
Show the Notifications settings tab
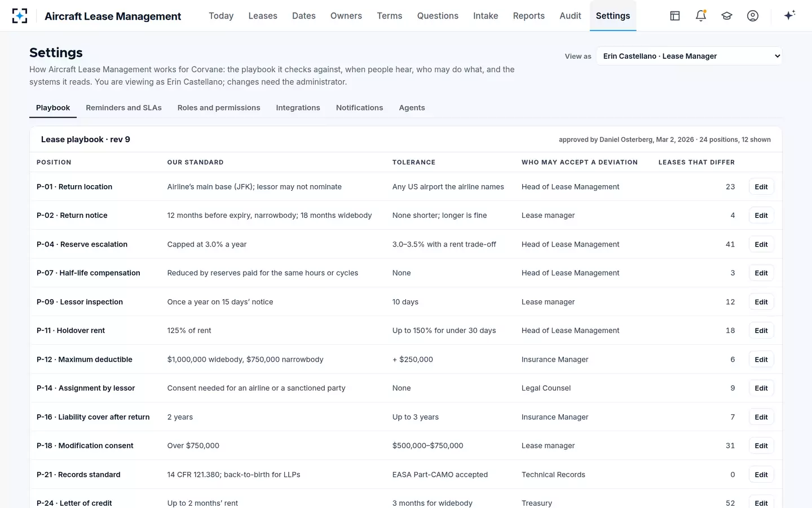359,108
